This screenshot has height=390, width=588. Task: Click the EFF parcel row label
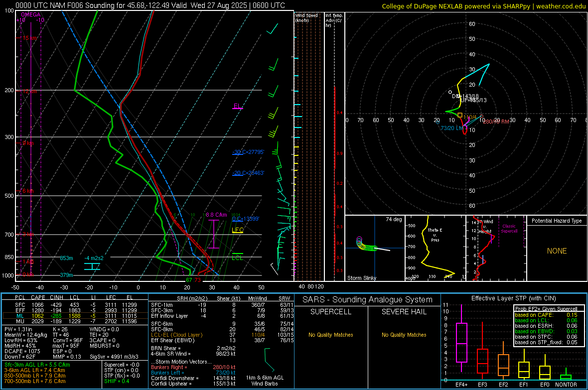click(20, 310)
